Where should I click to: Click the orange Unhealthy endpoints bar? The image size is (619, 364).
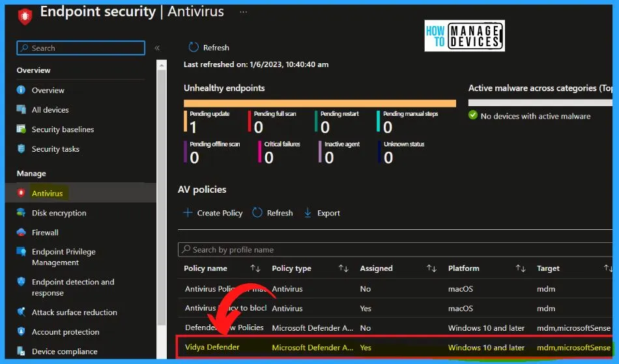point(320,104)
